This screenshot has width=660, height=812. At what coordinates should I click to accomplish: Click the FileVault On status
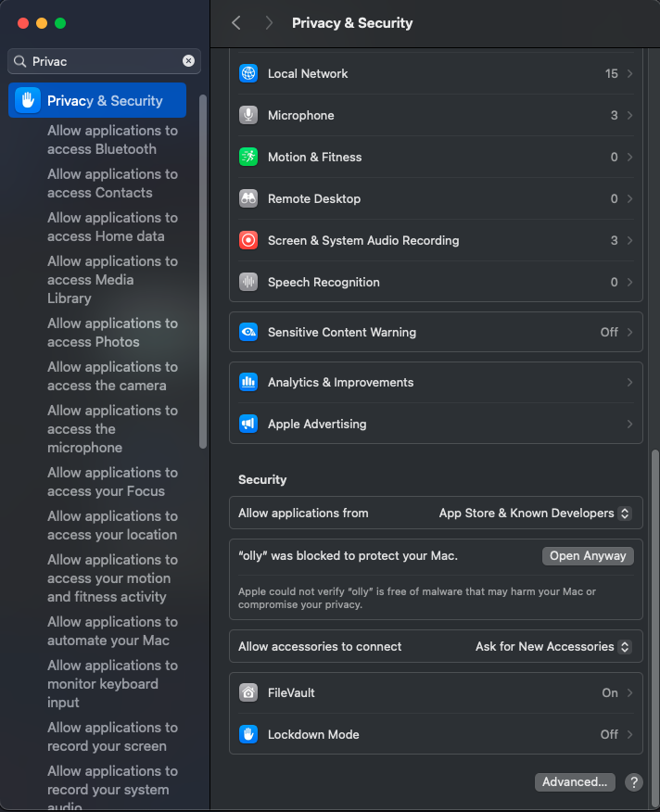click(x=610, y=692)
